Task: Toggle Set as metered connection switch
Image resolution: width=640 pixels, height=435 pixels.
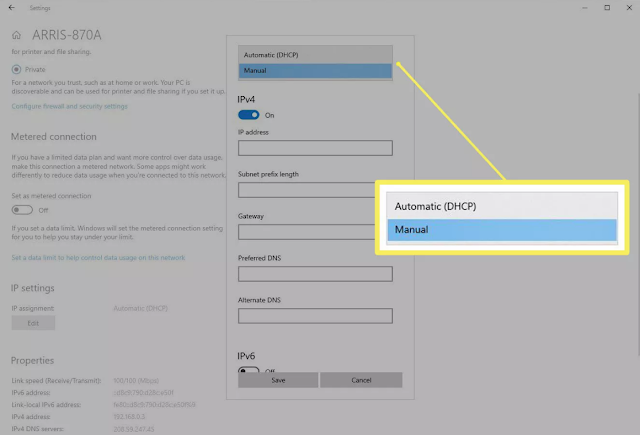Action: point(22,210)
